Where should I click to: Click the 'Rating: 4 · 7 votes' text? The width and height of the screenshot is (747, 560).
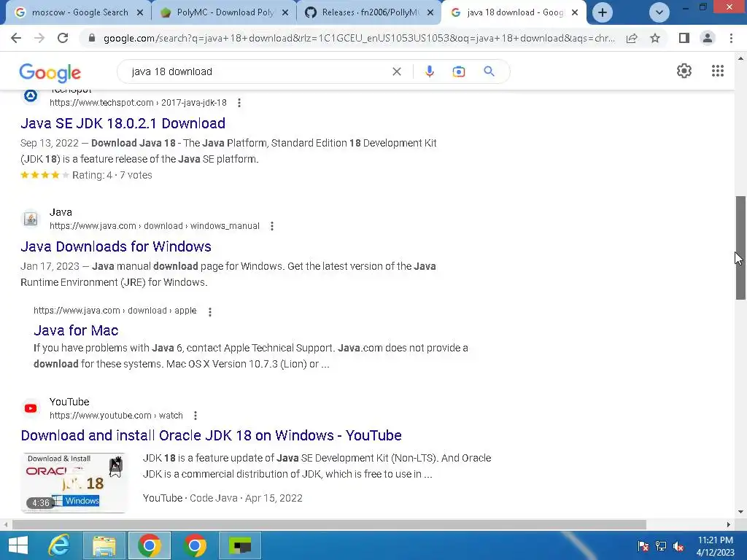pos(112,175)
